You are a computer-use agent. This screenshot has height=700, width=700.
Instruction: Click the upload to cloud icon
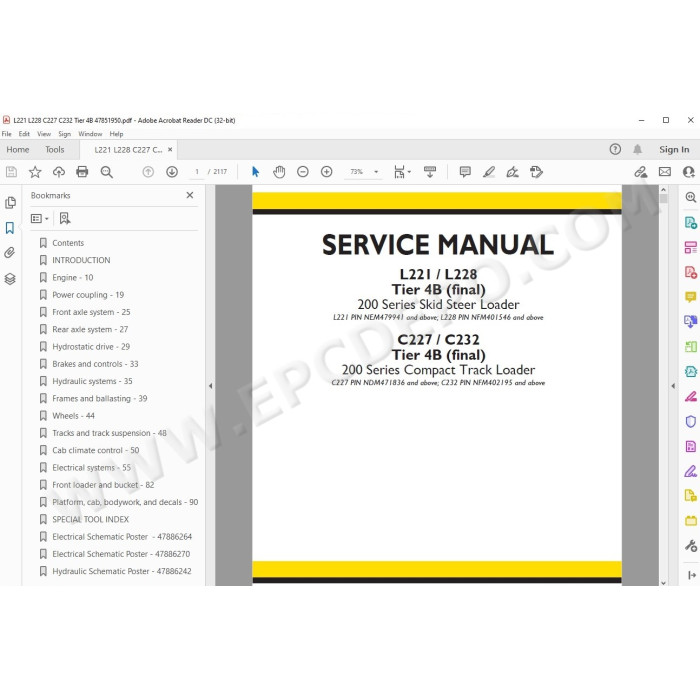point(58,172)
